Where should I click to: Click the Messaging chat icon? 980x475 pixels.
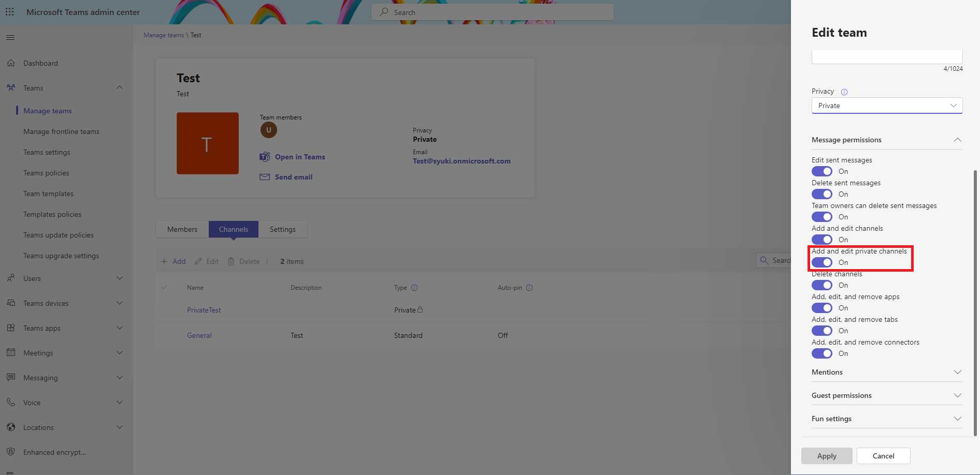coord(11,378)
